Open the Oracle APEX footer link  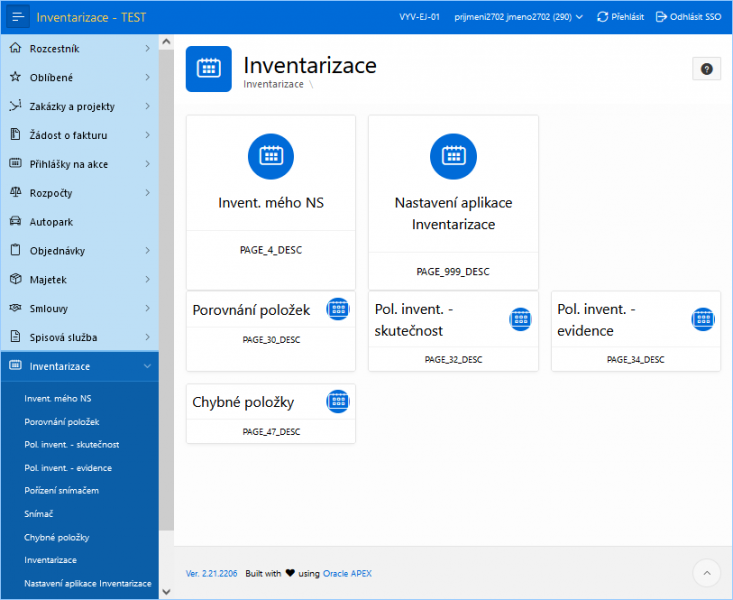[x=347, y=574]
